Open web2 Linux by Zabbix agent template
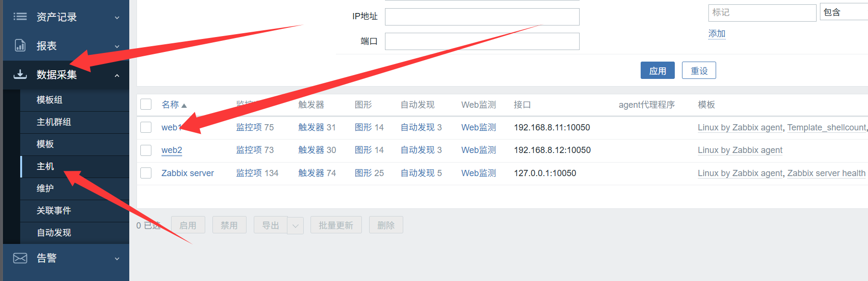 click(x=740, y=150)
